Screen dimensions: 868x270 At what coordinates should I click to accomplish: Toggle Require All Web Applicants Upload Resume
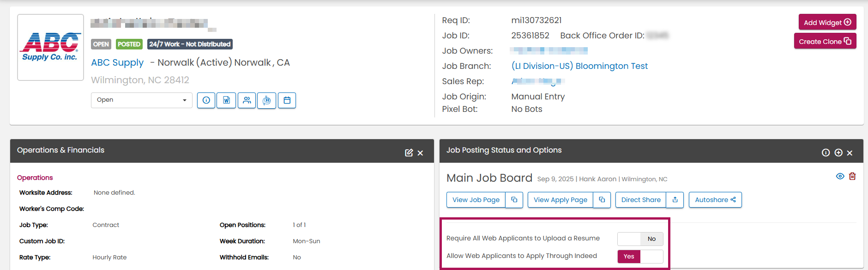point(640,239)
